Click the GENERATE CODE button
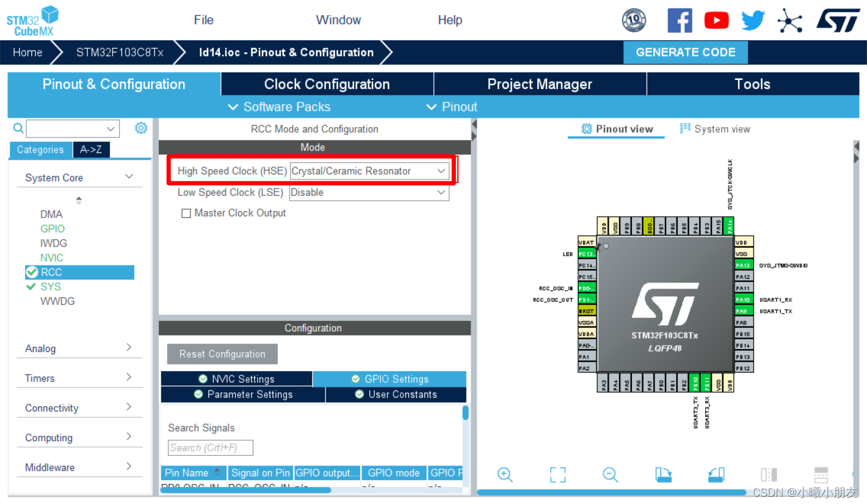 click(685, 52)
